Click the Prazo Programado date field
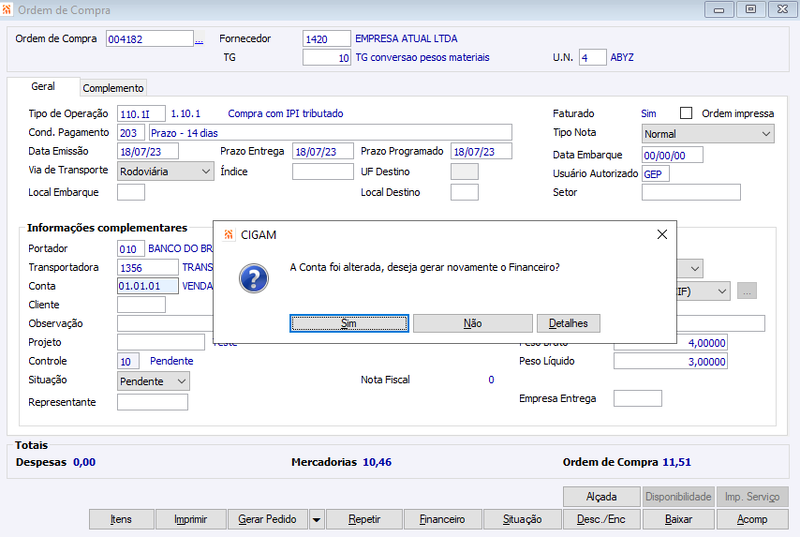 pos(481,152)
